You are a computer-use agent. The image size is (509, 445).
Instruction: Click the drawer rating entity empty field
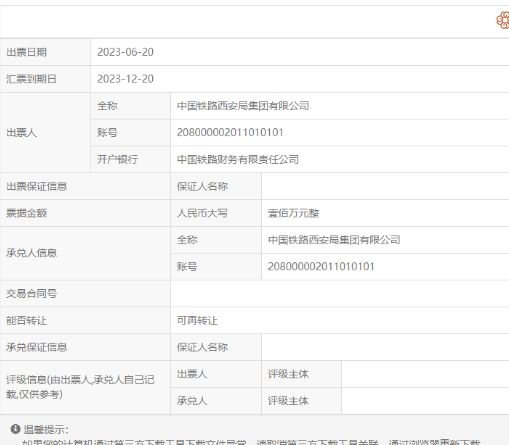coord(425,374)
